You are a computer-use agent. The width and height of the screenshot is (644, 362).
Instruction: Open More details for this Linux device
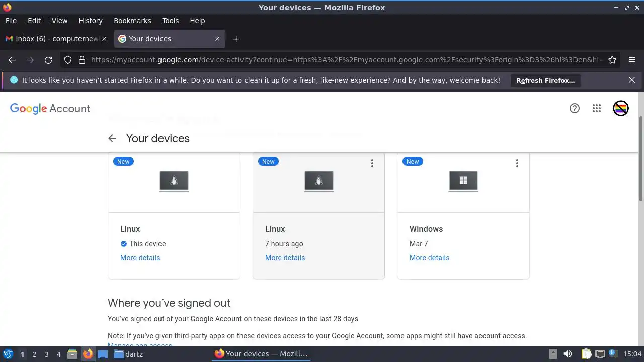(140, 258)
